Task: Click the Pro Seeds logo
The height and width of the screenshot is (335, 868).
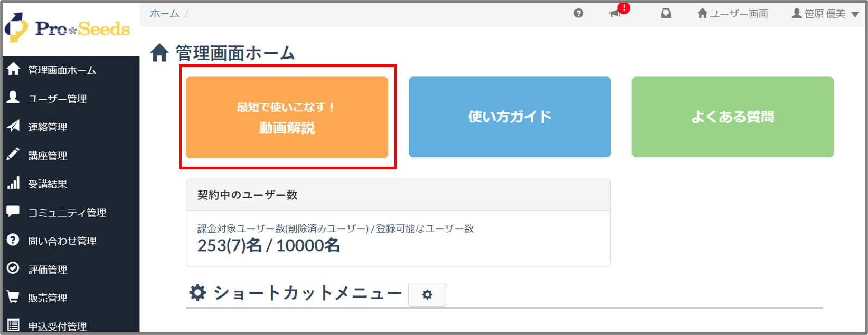Action: tap(68, 28)
